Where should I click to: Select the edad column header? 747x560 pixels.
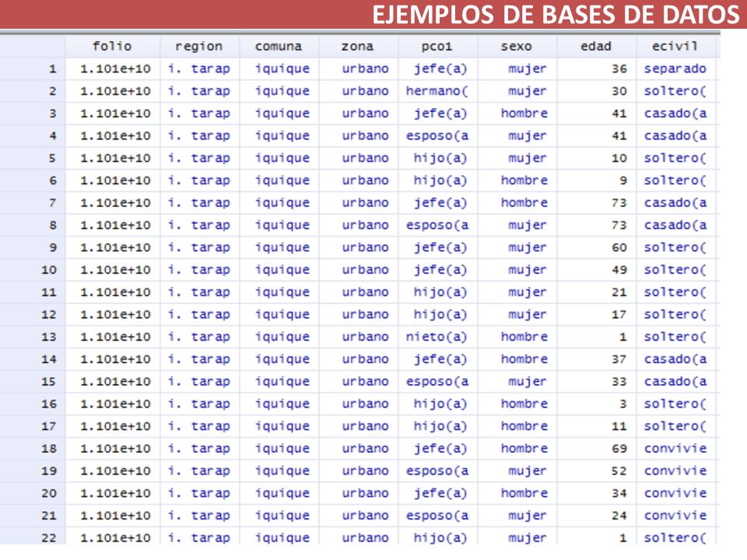click(x=597, y=46)
